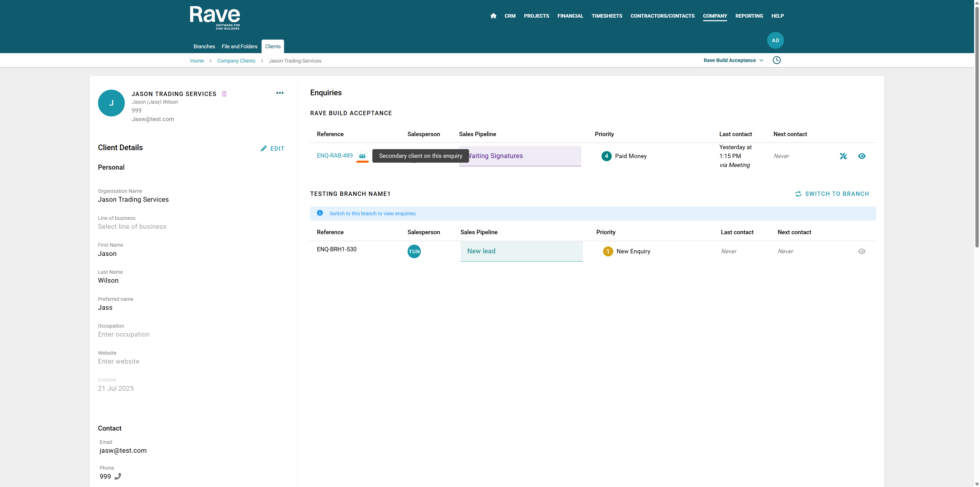The image size is (980, 487).
Task: Click the J client avatar
Action: tap(111, 103)
